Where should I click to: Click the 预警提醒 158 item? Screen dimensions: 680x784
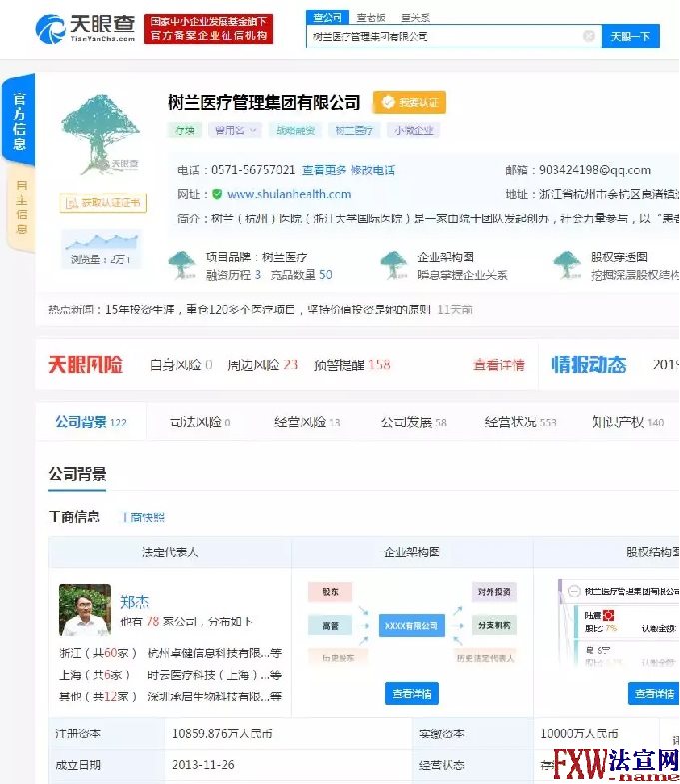coord(352,365)
